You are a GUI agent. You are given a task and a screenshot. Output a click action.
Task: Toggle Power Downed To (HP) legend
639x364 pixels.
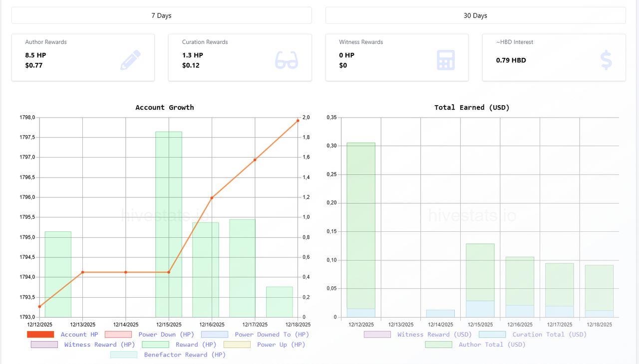[x=255, y=335]
